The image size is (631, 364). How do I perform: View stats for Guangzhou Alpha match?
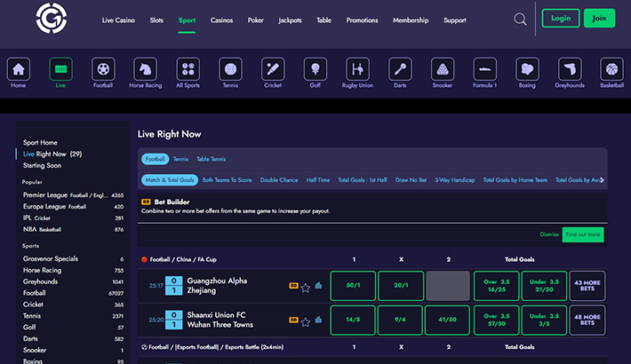coord(318,286)
